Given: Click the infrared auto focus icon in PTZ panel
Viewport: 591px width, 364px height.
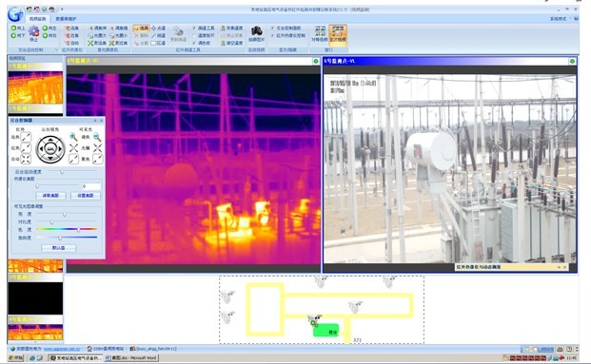Looking at the screenshot, I should [26, 159].
